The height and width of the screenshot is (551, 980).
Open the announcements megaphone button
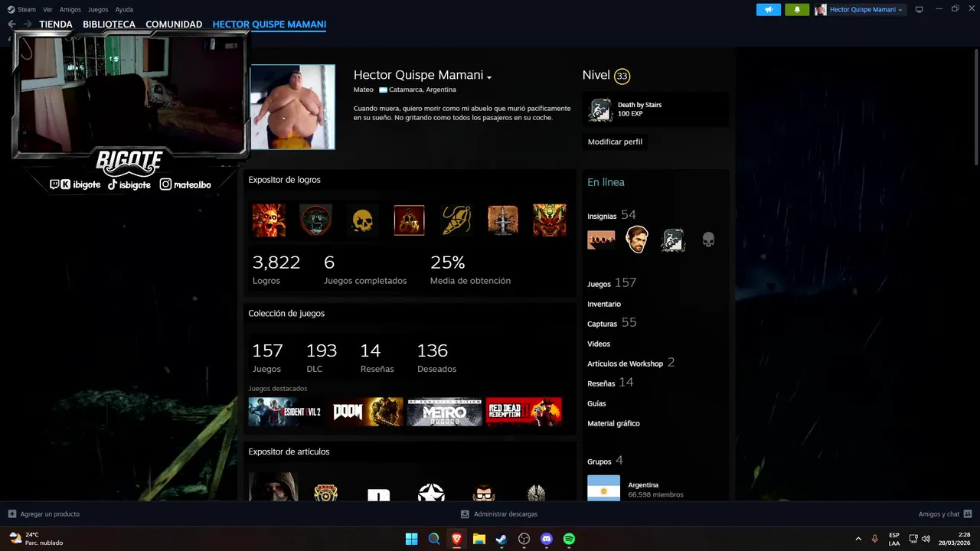[x=769, y=9]
